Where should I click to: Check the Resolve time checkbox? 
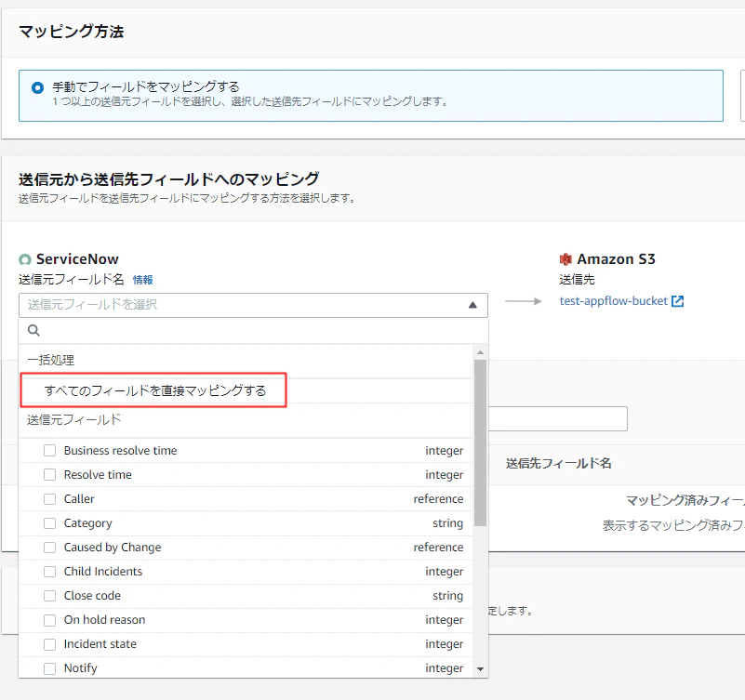pos(50,474)
